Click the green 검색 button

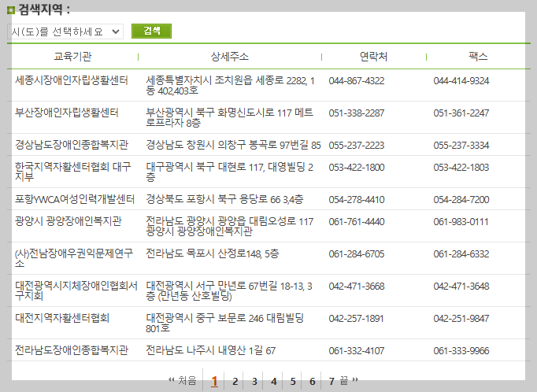pyautogui.click(x=151, y=31)
